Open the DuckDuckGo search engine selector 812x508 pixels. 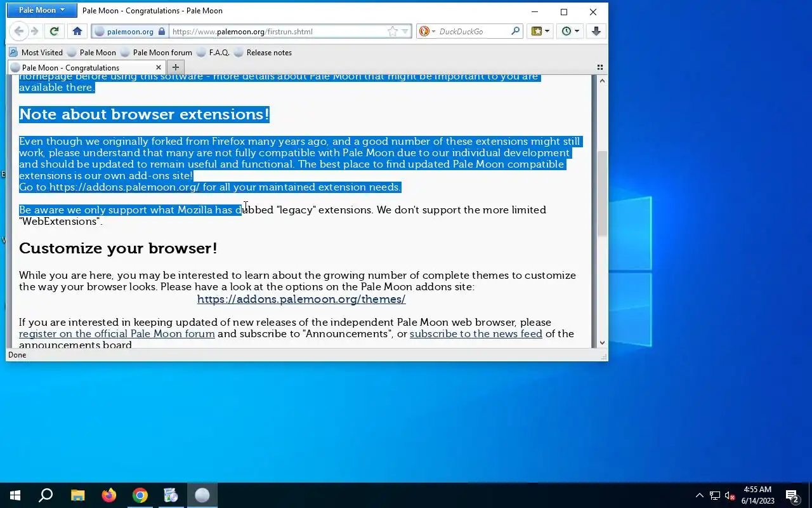(x=428, y=31)
